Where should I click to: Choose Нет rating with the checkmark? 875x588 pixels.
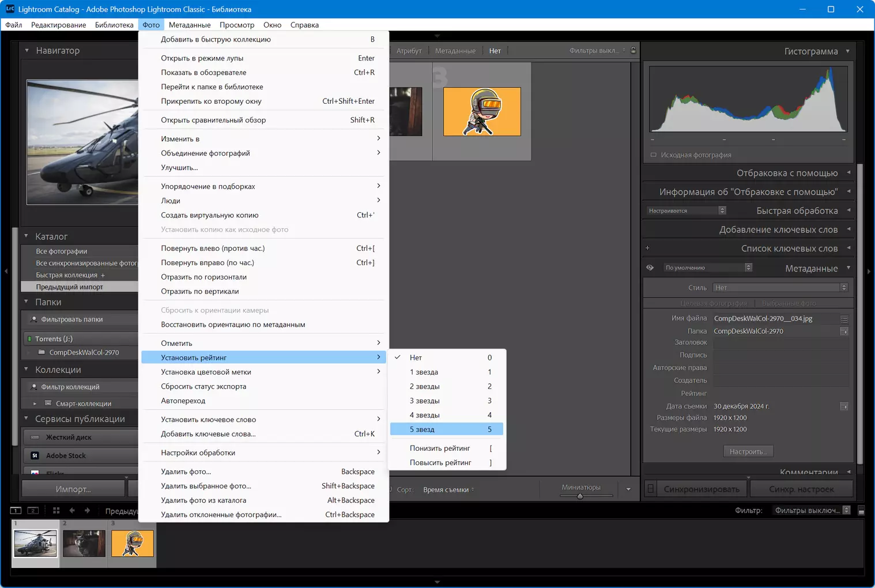point(448,357)
